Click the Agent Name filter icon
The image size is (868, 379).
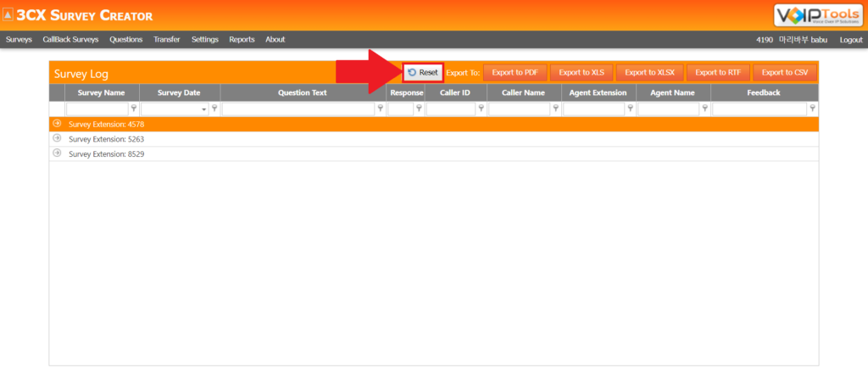point(704,109)
